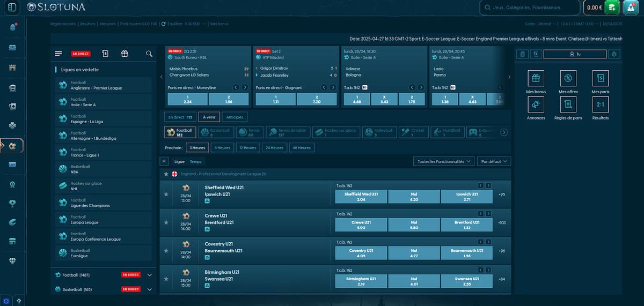Screen dimensions: 644x306
Task: Open the Par défaut sort dropdown
Action: [x=494, y=161]
